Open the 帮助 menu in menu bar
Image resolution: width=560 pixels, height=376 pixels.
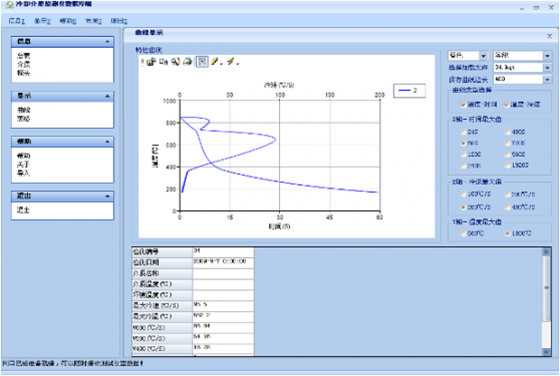coord(68,21)
